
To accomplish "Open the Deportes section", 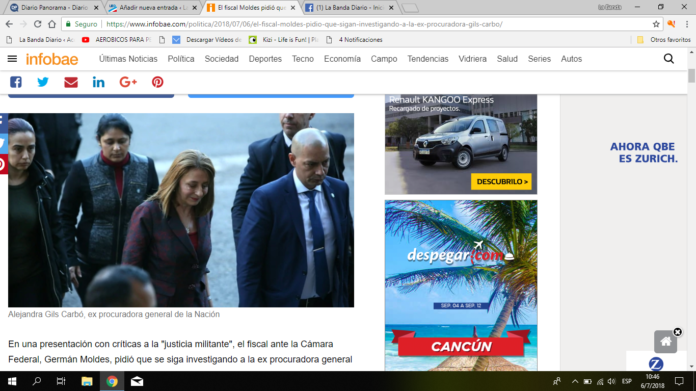I will tap(265, 59).
